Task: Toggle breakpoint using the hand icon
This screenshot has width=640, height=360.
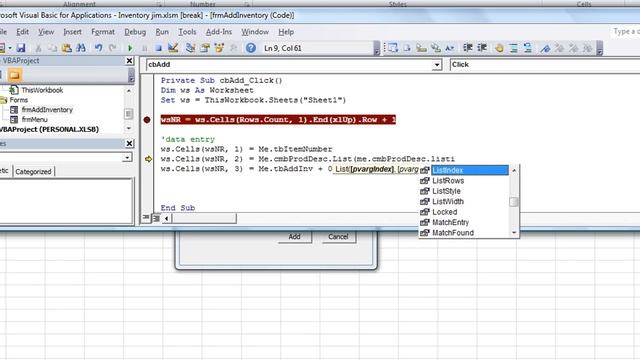Action: [x=499, y=48]
